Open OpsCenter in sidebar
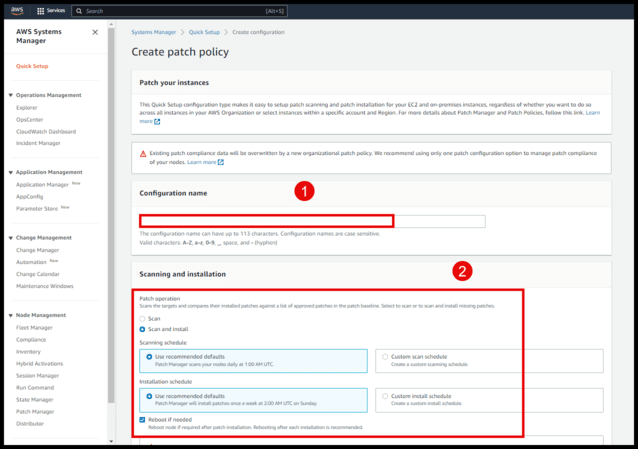This screenshot has width=638, height=449. click(29, 120)
